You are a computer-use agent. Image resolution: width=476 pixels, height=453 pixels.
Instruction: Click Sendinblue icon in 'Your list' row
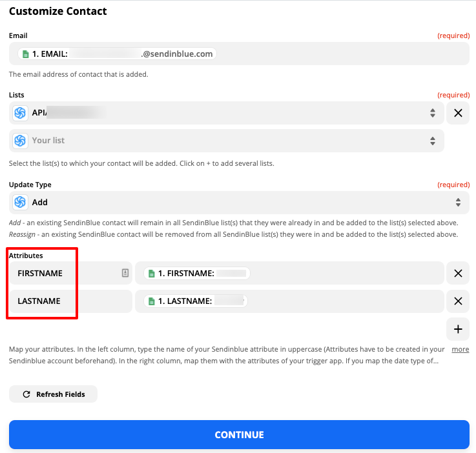point(20,141)
